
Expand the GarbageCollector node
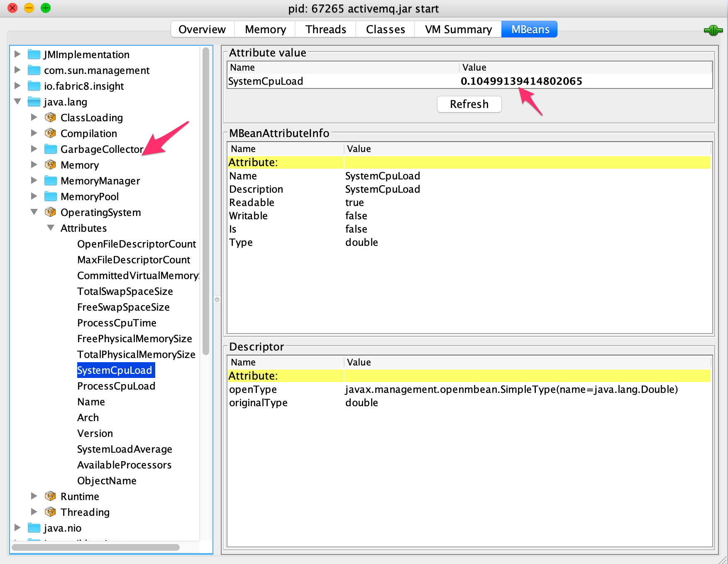tap(34, 149)
